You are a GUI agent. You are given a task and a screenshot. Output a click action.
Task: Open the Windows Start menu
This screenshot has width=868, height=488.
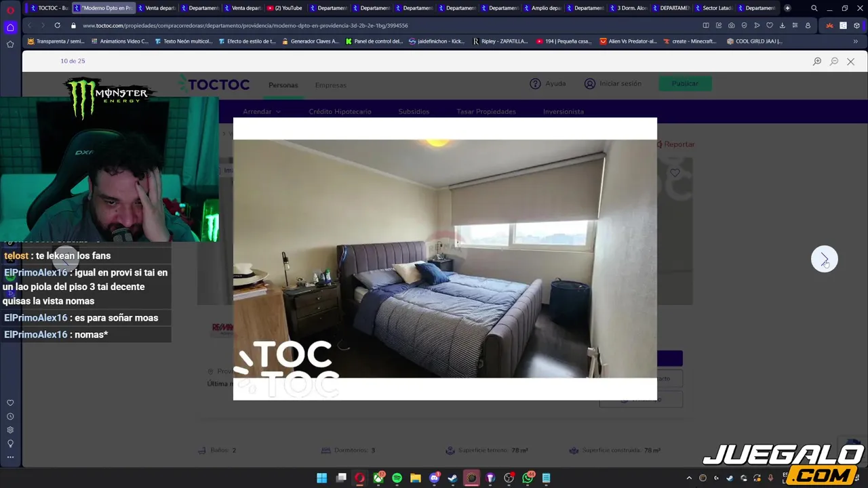pyautogui.click(x=322, y=478)
